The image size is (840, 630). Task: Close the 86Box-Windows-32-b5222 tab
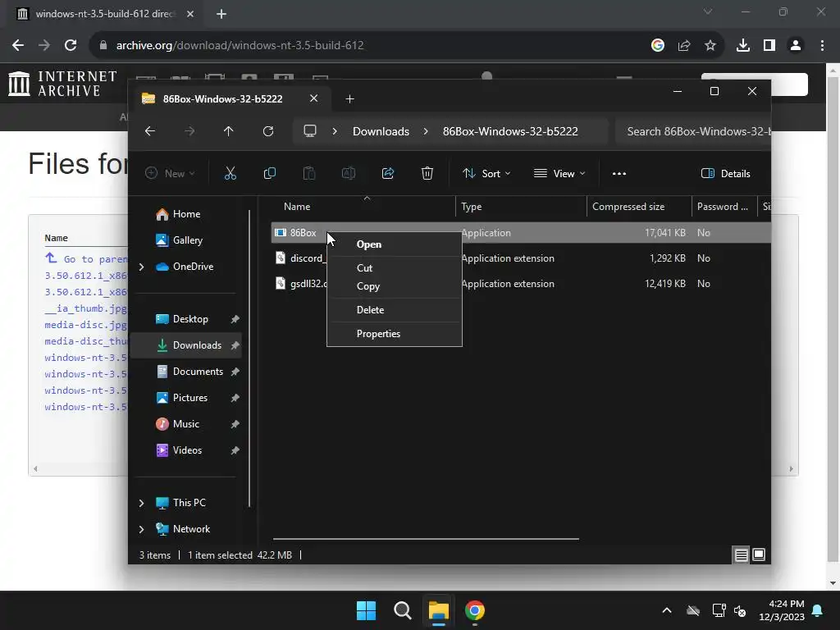coord(314,98)
